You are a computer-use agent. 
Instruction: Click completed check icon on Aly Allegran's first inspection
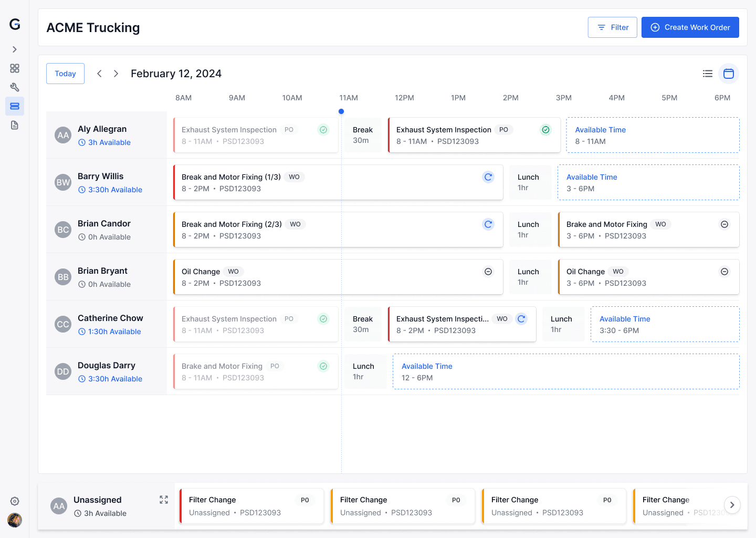tap(324, 130)
